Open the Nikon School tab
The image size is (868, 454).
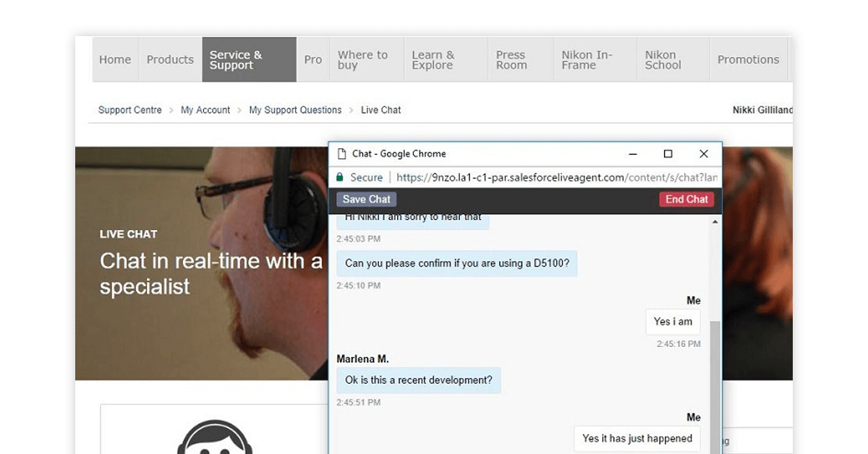coord(673,60)
